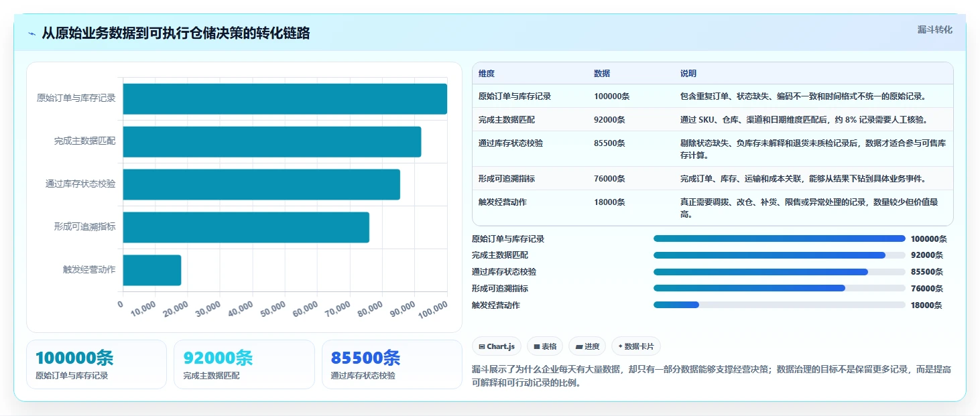Click table value 100000条

612,96
